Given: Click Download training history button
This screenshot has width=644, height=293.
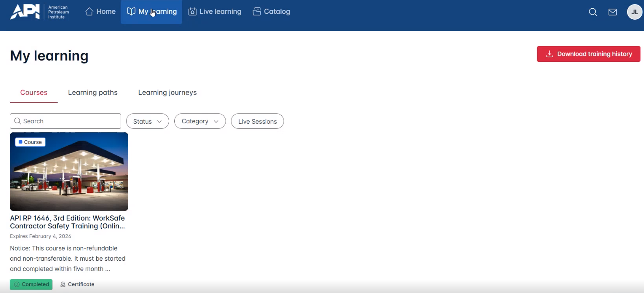Looking at the screenshot, I should [588, 54].
